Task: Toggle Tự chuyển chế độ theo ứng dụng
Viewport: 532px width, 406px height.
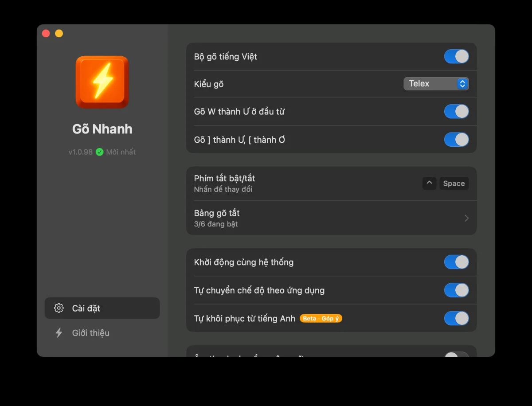Action: click(457, 290)
